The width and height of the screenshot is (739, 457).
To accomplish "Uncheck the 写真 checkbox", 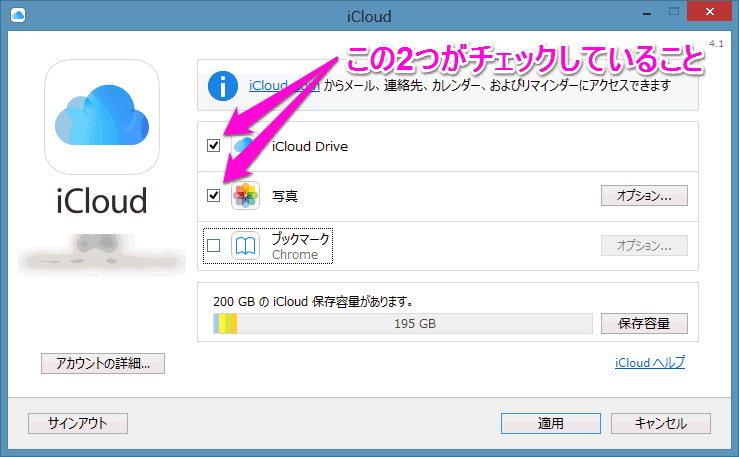I will [x=213, y=196].
